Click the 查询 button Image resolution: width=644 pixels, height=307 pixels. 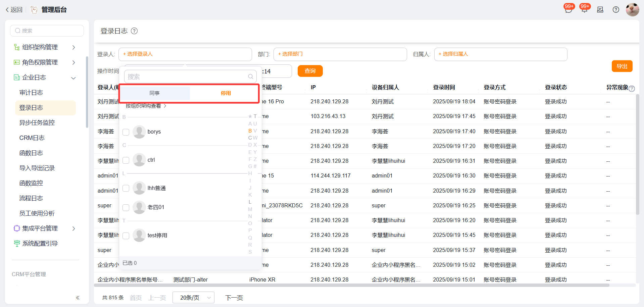pos(310,71)
